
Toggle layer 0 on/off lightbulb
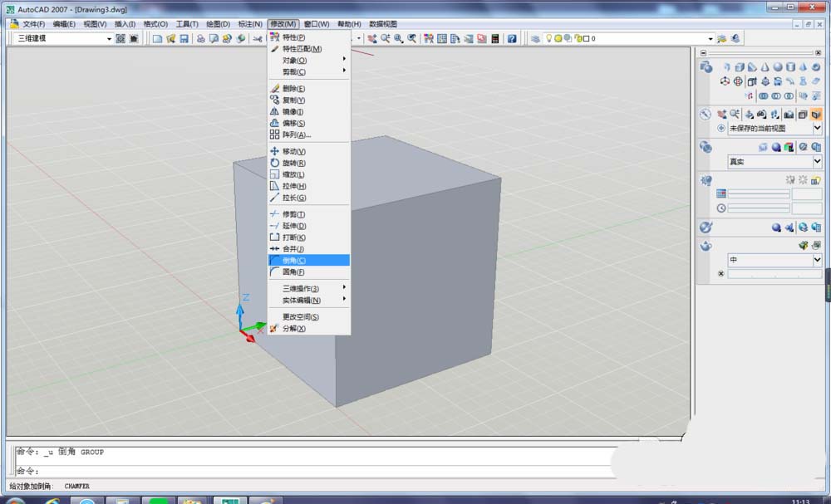(x=549, y=39)
